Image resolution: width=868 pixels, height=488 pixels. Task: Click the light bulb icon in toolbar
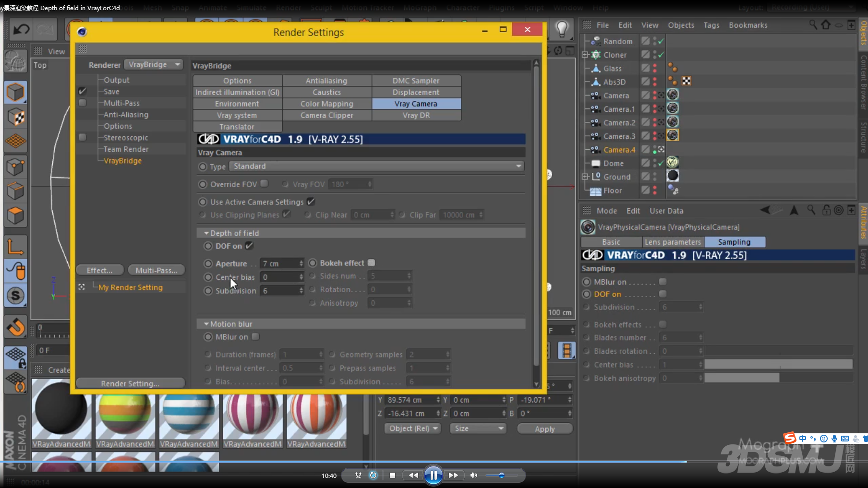click(x=562, y=29)
